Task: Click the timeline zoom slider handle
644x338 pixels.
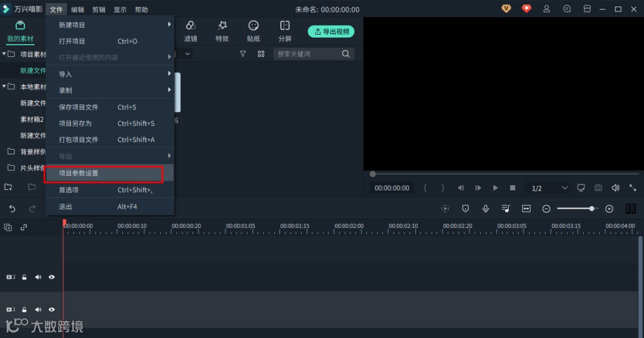Action: pyautogui.click(x=592, y=209)
